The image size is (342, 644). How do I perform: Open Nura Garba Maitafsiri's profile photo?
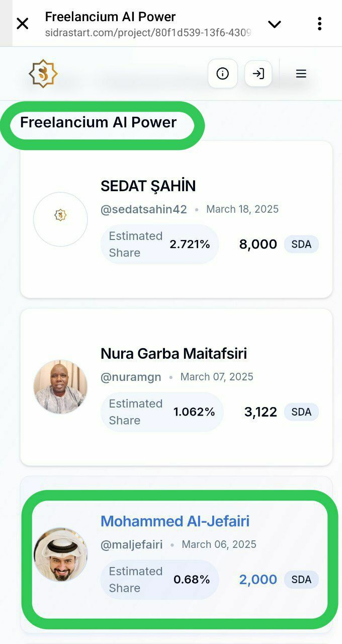click(60, 387)
